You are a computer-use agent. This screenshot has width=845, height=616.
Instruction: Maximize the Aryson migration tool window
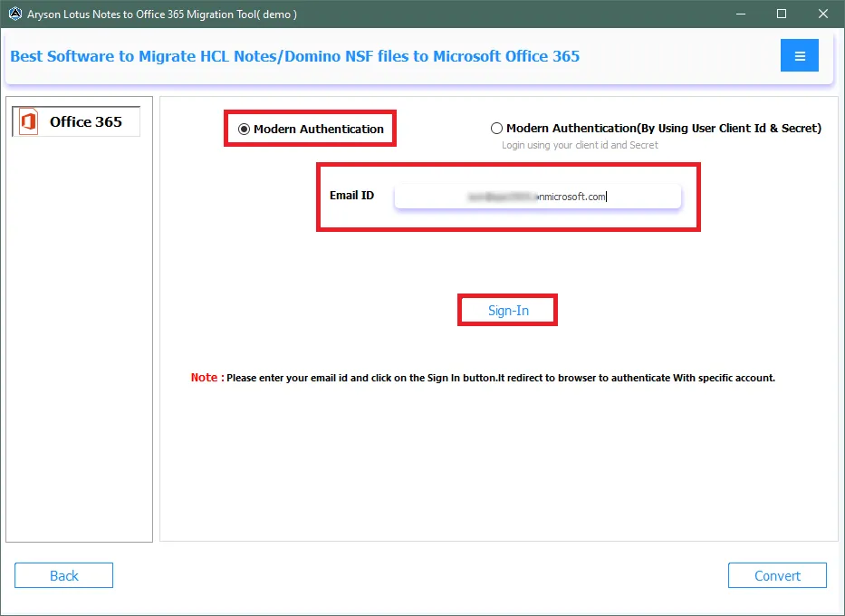[782, 14]
